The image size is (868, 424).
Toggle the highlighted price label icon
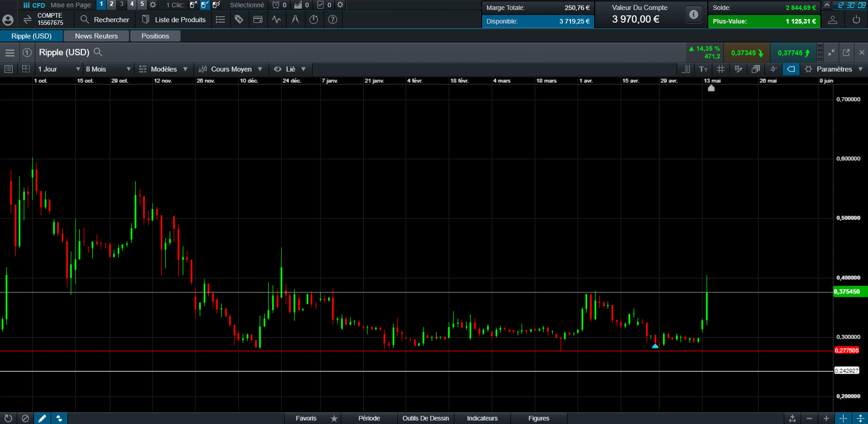(791, 69)
